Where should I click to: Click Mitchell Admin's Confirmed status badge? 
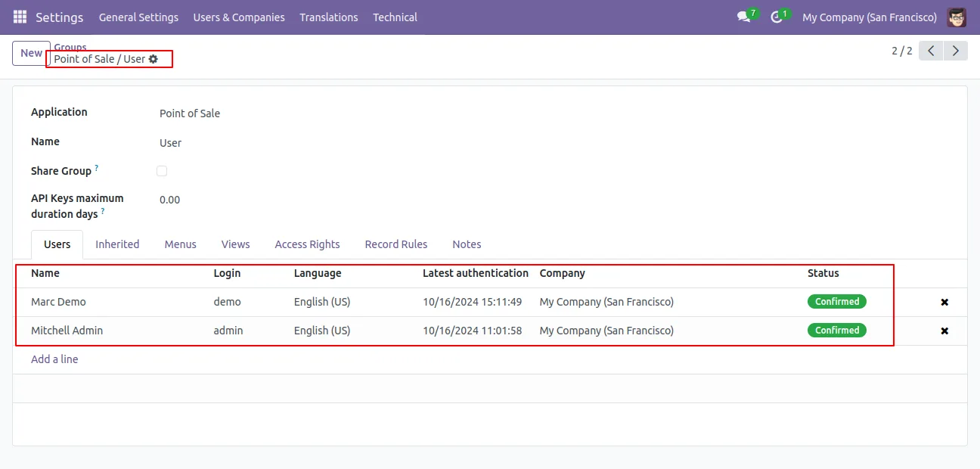[x=837, y=331]
